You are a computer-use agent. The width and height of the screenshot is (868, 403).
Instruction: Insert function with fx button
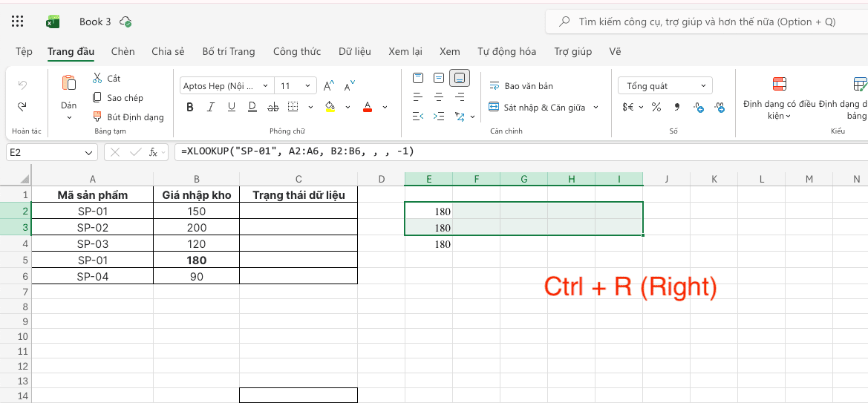[154, 152]
